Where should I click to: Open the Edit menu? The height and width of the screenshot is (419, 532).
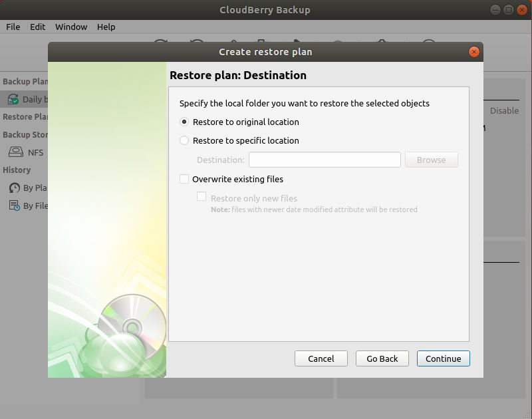click(37, 27)
